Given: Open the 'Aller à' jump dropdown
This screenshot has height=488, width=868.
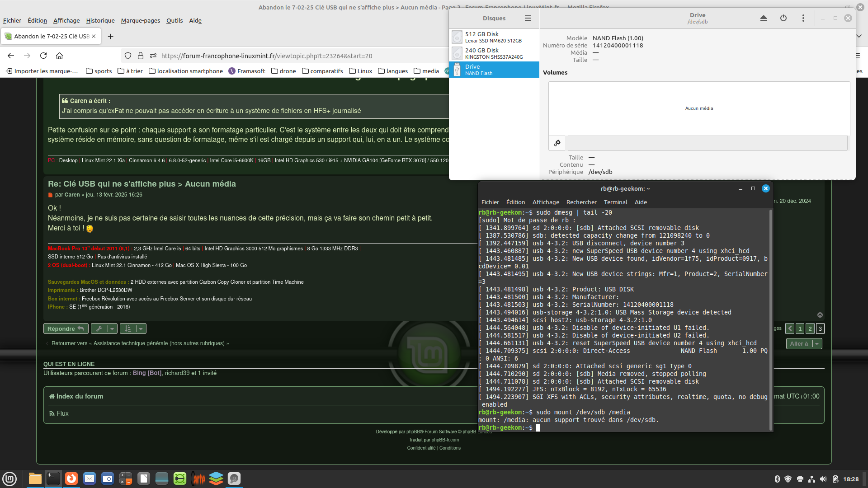Looking at the screenshot, I should (x=804, y=343).
